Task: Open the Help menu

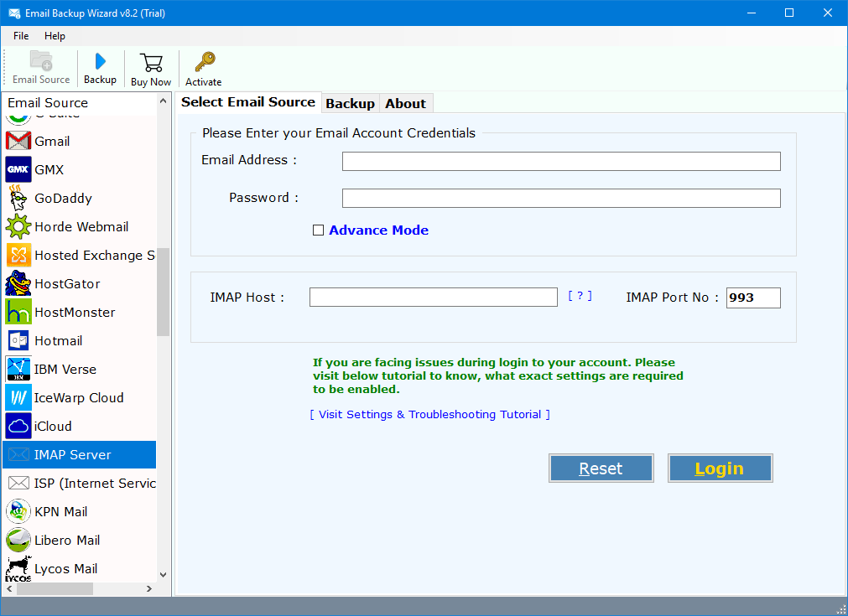Action: click(55, 36)
